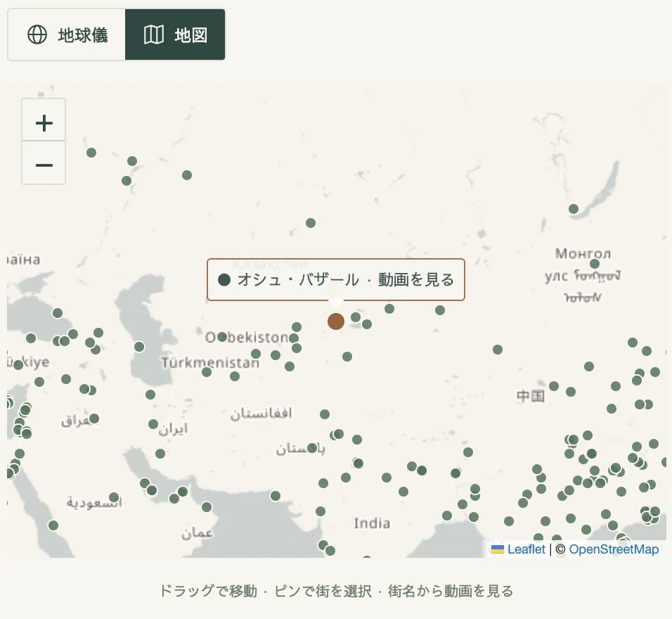Select the pin overlapping the O'zbekiston label
672x619 pixels.
click(222, 337)
